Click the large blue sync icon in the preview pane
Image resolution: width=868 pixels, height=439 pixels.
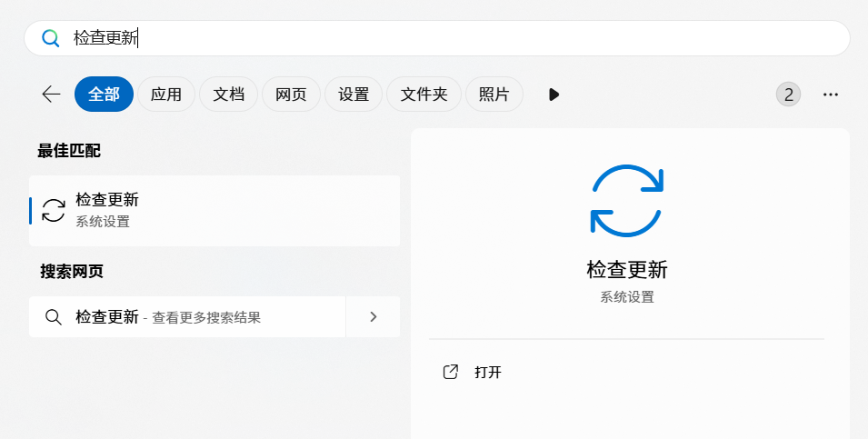[x=626, y=201]
